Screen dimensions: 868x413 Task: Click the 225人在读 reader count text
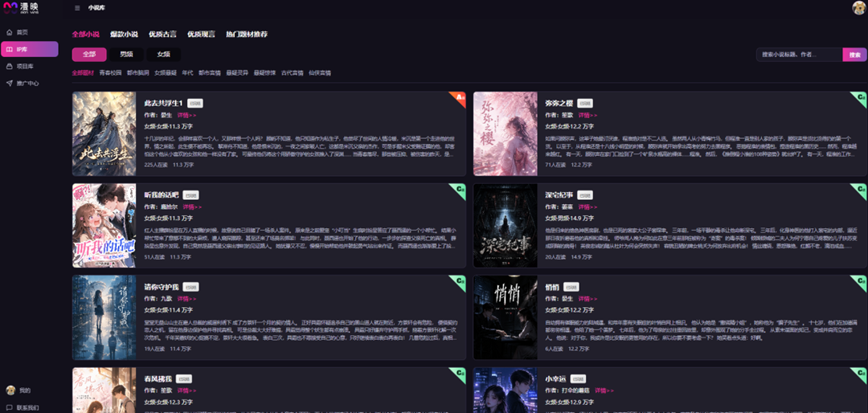tap(156, 165)
